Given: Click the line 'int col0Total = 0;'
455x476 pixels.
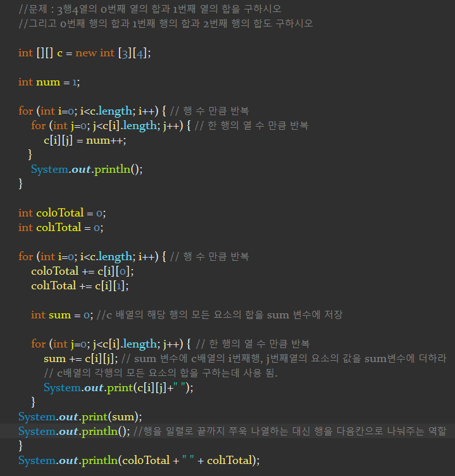Looking at the screenshot, I should [x=62, y=213].
